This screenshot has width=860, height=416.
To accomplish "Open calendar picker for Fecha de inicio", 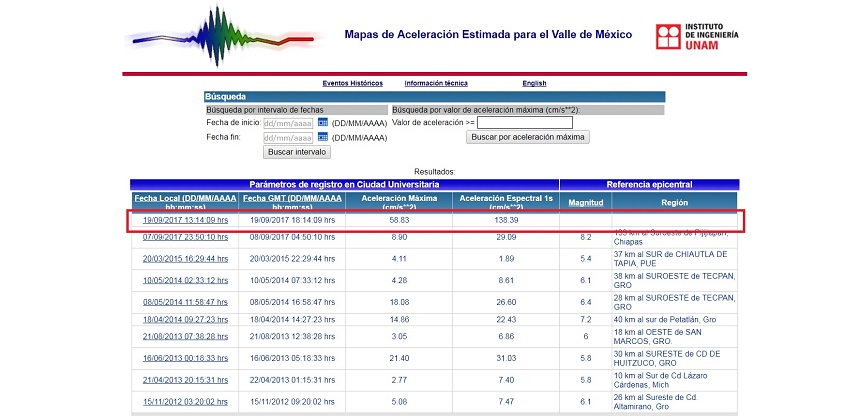I will tap(323, 122).
